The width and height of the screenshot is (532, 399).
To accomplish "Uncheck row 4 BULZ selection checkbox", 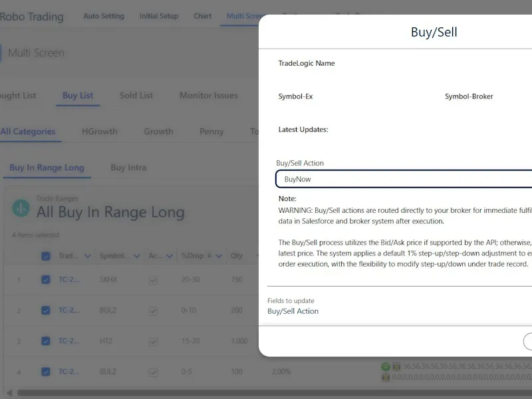I will pyautogui.click(x=45, y=372).
